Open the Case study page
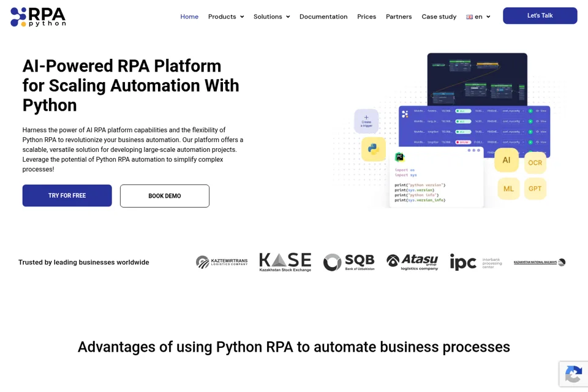588x392 pixels. (x=439, y=17)
